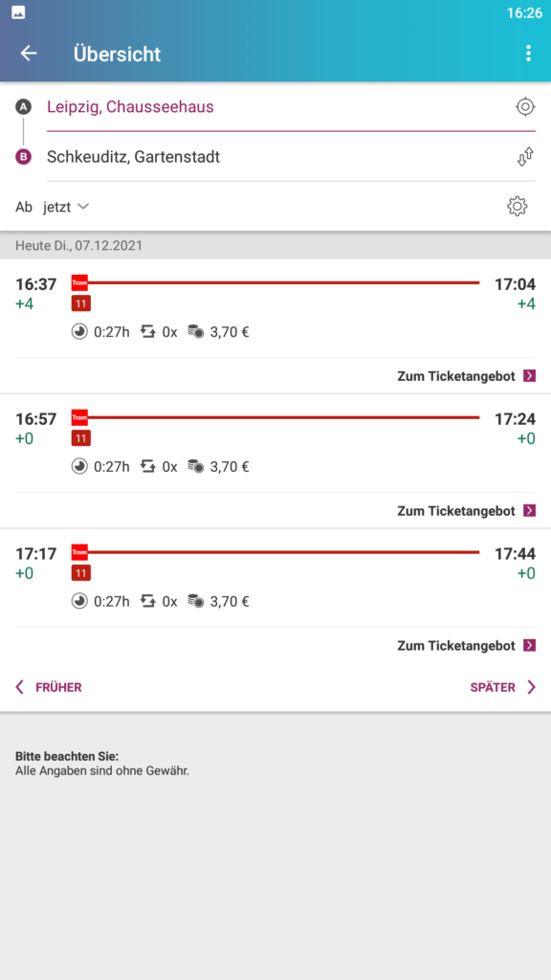Open the three-dot overflow menu
Image resolution: width=551 pixels, height=980 pixels.
[528, 54]
